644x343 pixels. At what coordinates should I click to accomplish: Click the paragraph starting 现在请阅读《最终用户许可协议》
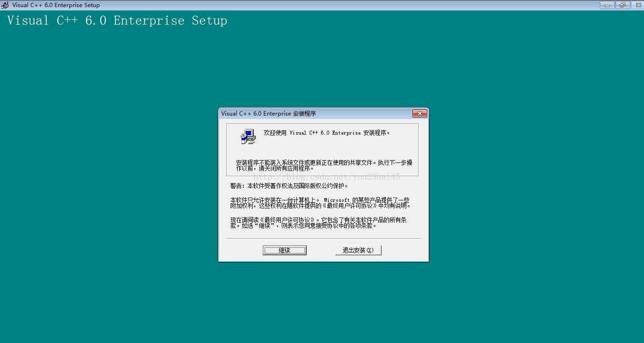click(319, 223)
